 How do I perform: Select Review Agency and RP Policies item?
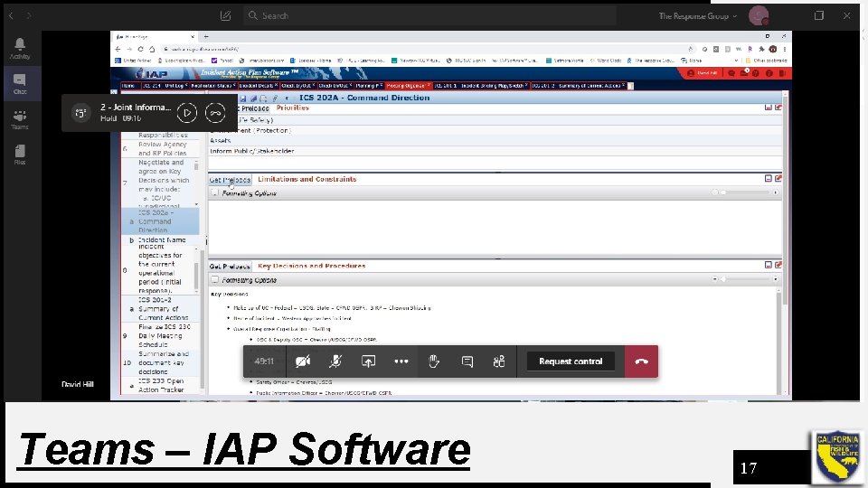161,148
